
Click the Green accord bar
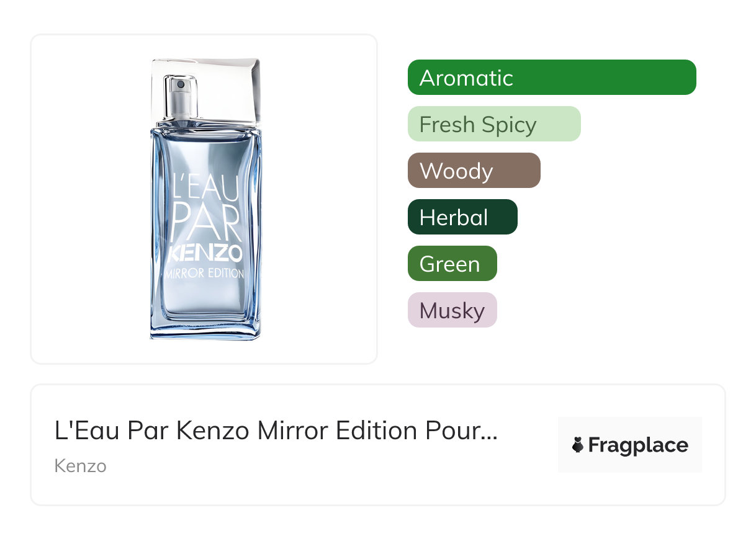pos(452,264)
